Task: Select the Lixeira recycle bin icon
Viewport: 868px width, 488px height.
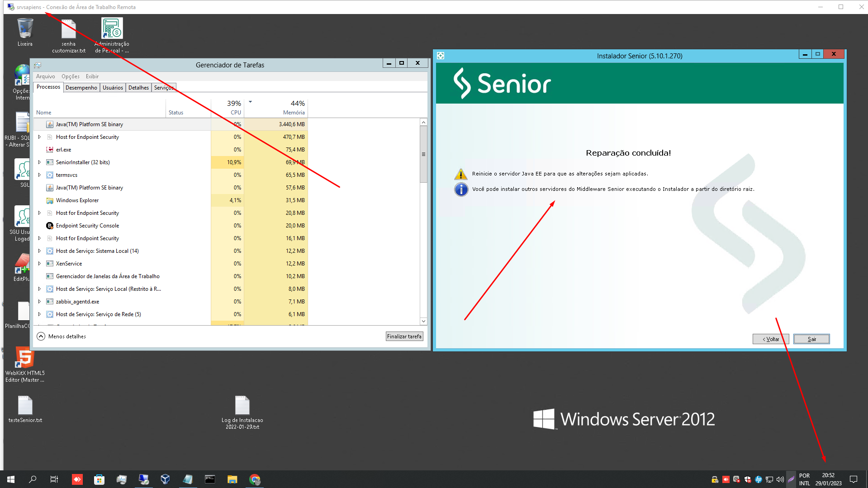Action: point(25,32)
